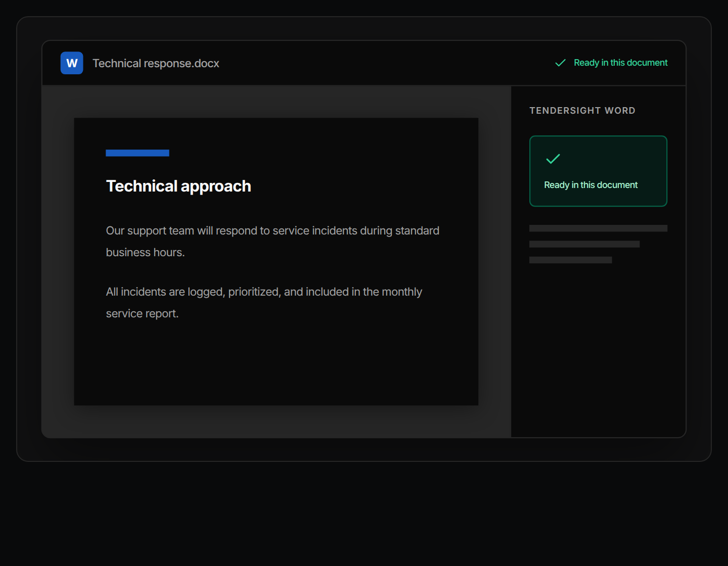Click the header's Ready in this document status
This screenshot has height=566, width=728.
pos(620,63)
